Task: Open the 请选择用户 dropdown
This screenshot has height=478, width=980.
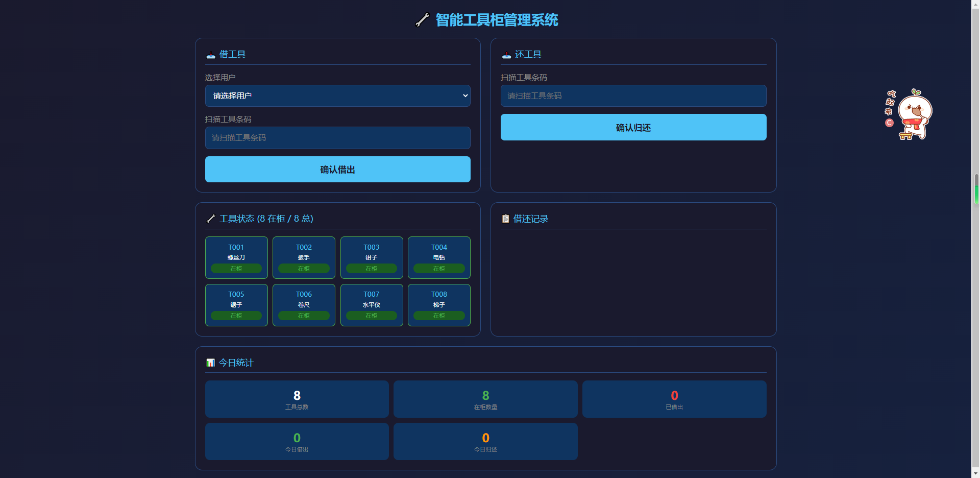Action: (x=337, y=96)
